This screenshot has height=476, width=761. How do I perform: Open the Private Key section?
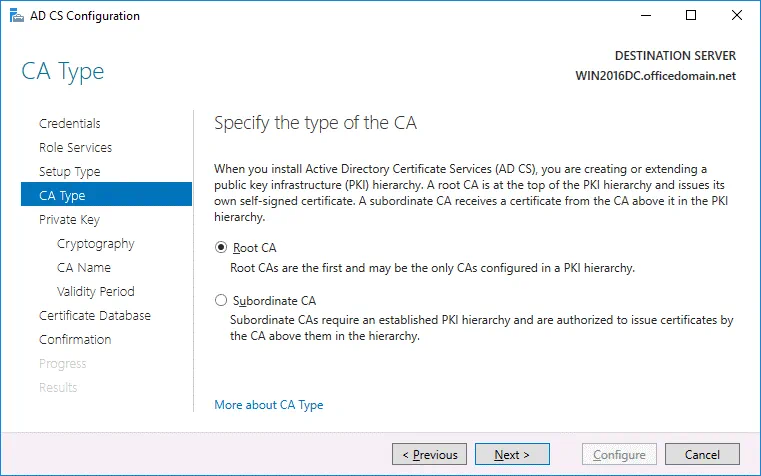pyautogui.click(x=69, y=220)
